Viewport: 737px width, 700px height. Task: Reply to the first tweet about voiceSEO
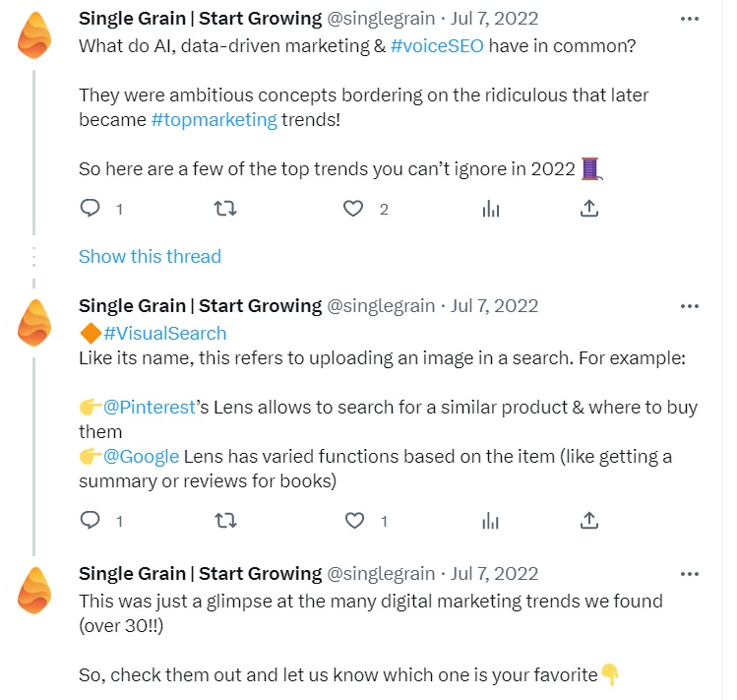[x=91, y=209]
